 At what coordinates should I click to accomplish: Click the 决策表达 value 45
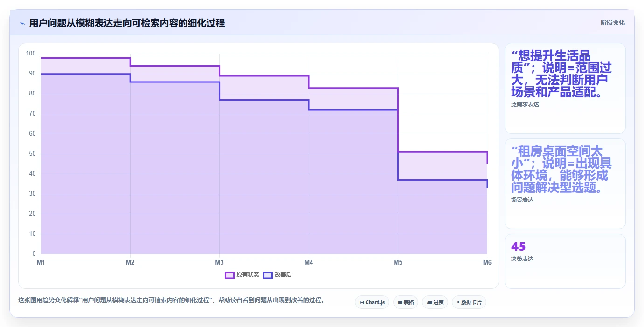[x=518, y=247]
